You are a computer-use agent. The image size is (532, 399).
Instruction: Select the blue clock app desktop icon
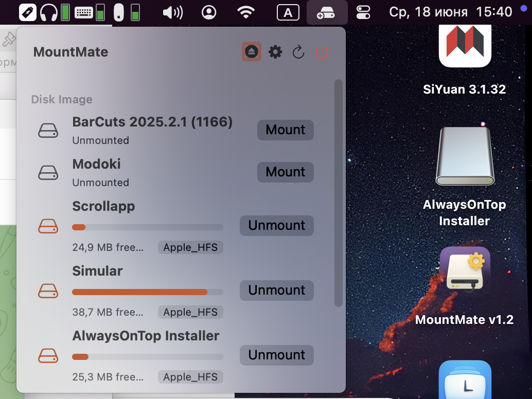tap(465, 379)
